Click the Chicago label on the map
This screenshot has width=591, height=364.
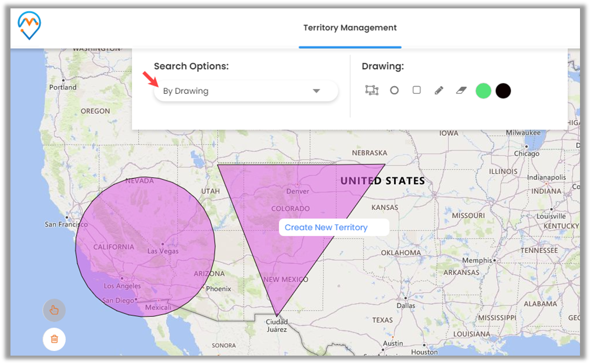(526, 154)
